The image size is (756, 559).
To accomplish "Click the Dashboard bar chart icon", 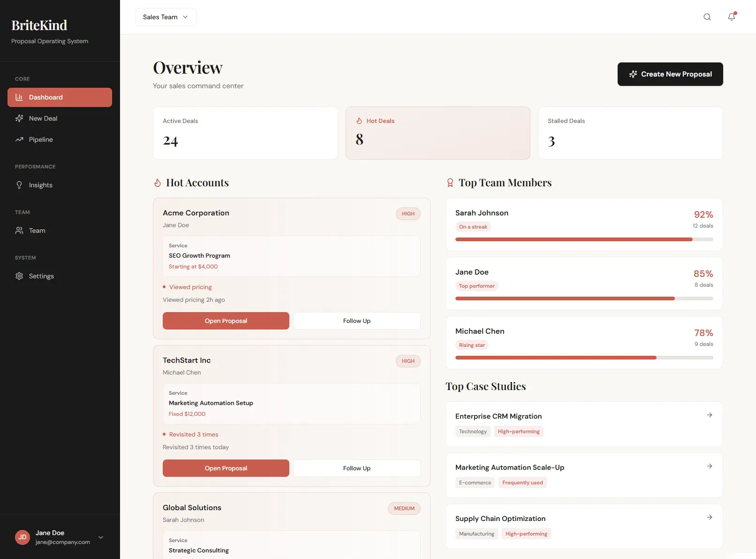I will [19, 97].
